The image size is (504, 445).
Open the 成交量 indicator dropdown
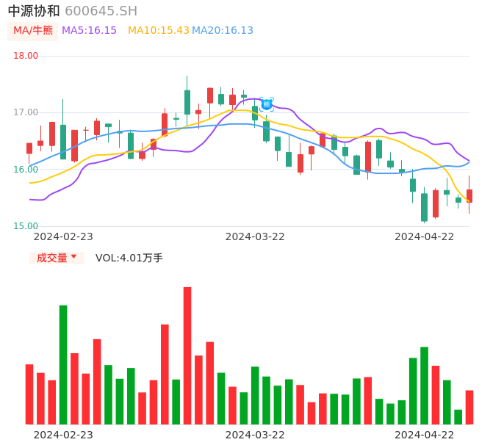point(57,258)
